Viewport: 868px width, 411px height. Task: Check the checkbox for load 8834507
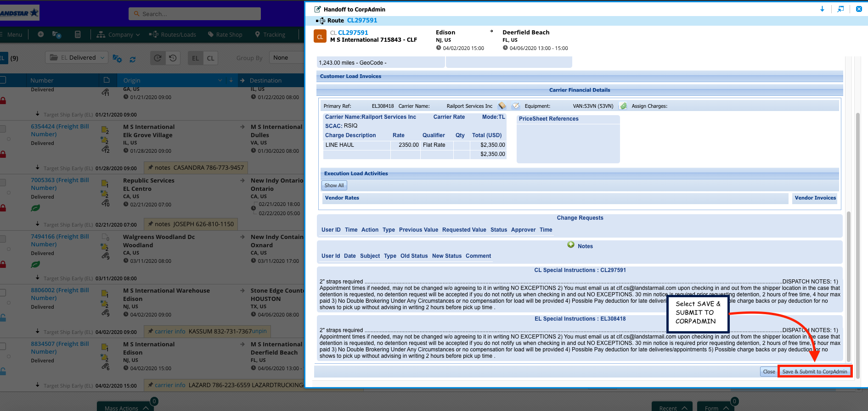[x=2, y=346]
